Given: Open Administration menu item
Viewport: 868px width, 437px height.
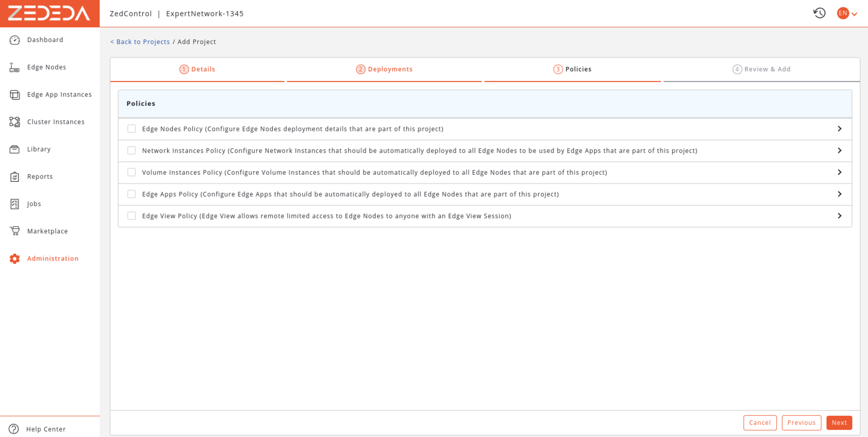Looking at the screenshot, I should pyautogui.click(x=53, y=259).
